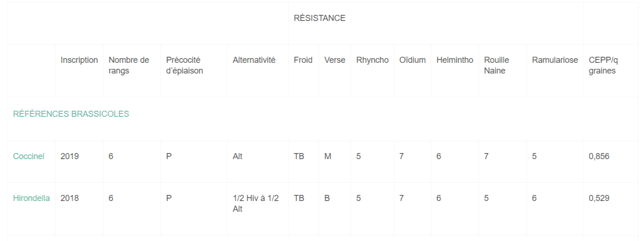
Task: Click the Helmintho column header
Action: pyautogui.click(x=455, y=60)
